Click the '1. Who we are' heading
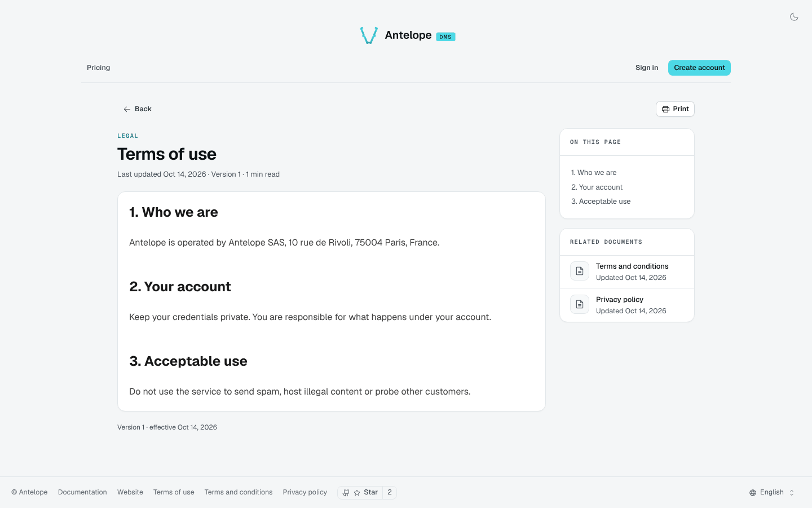 pyautogui.click(x=174, y=212)
